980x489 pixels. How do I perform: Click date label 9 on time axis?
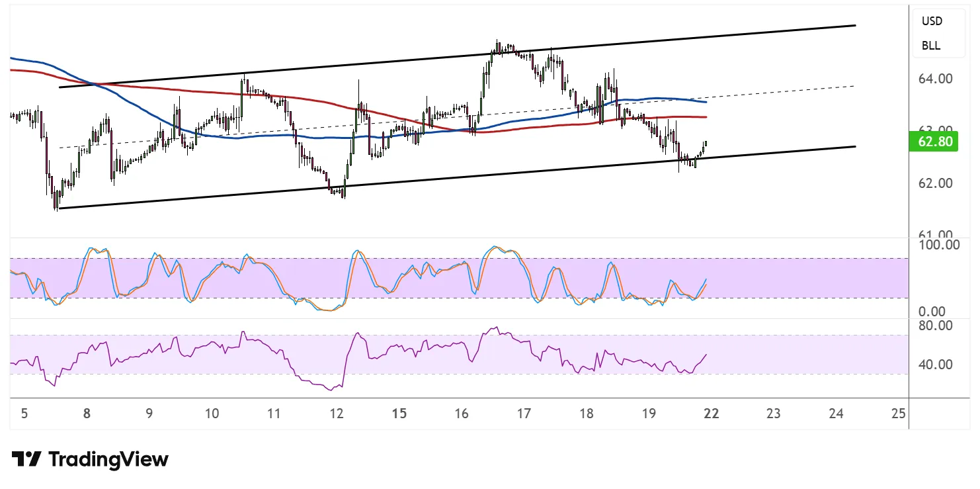click(x=149, y=414)
